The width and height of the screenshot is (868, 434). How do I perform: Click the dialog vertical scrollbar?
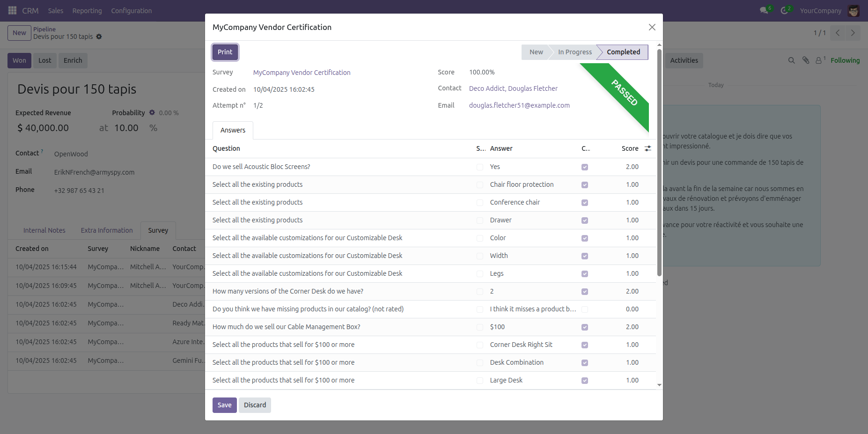(659, 162)
